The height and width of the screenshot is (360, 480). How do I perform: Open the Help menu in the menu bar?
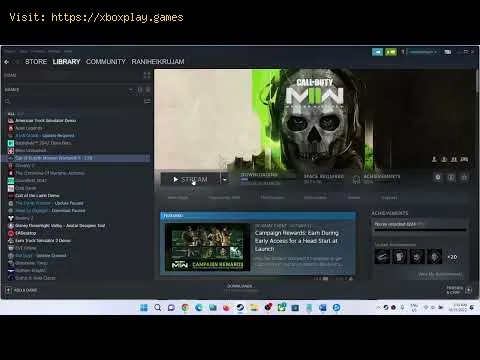[x=68, y=51]
